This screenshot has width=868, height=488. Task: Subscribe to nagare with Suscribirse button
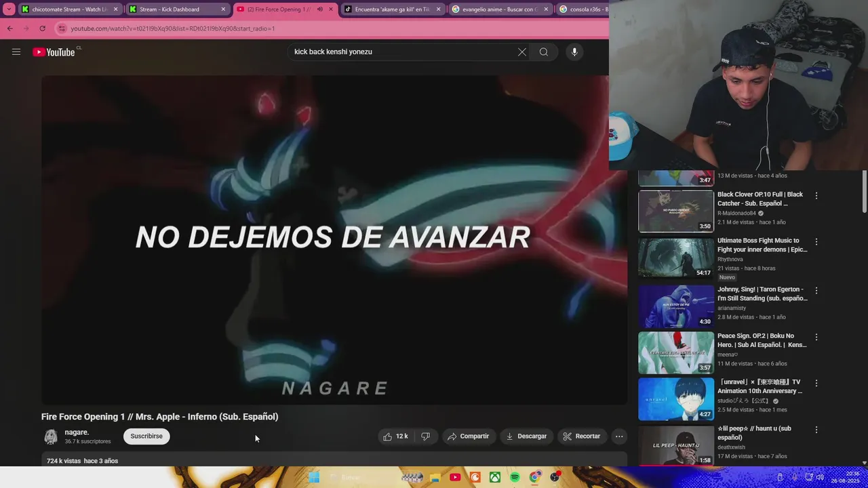coord(146,436)
